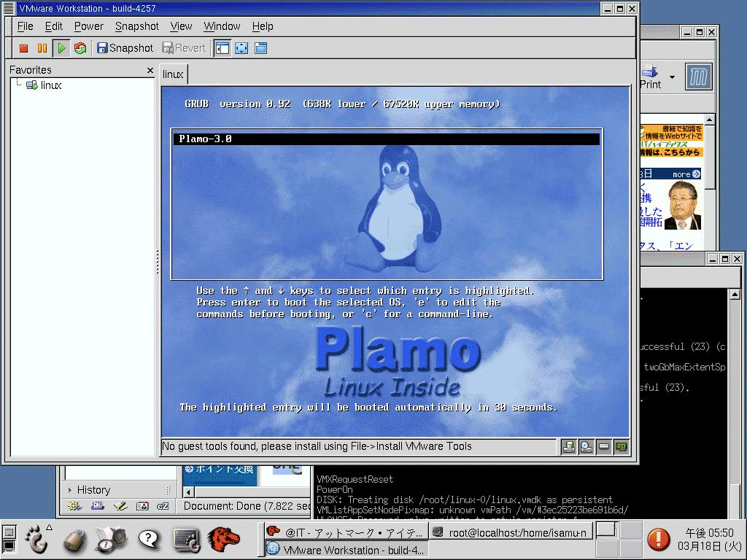Open the help question mark launcher
Image resolution: width=747 pixels, height=560 pixels.
pos(149,540)
